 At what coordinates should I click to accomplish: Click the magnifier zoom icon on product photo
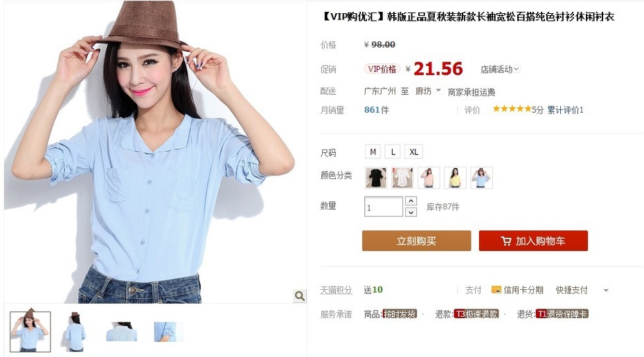pyautogui.click(x=300, y=295)
